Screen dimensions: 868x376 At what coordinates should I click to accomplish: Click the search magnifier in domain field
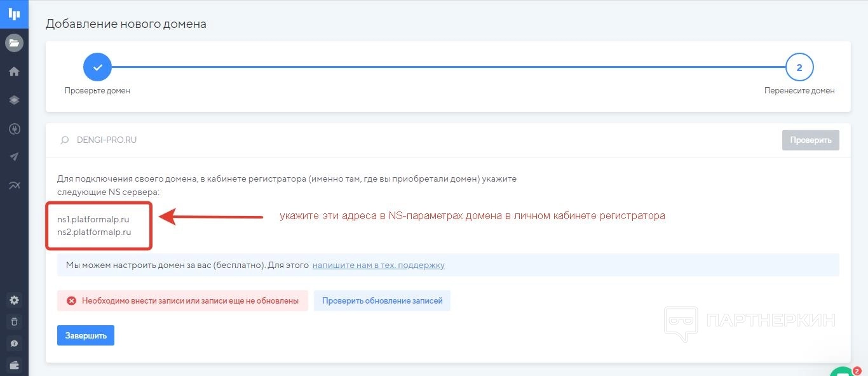64,140
